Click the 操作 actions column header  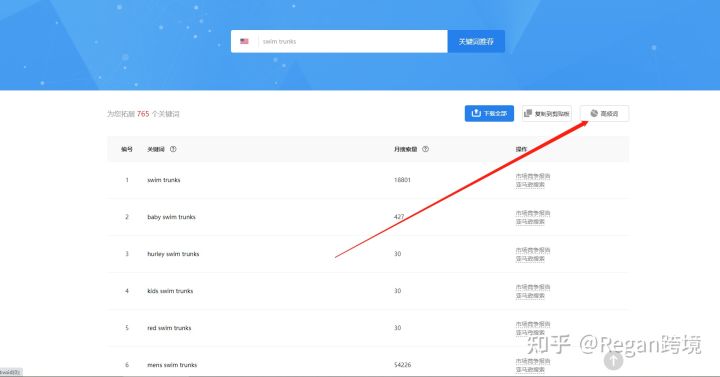click(521, 149)
